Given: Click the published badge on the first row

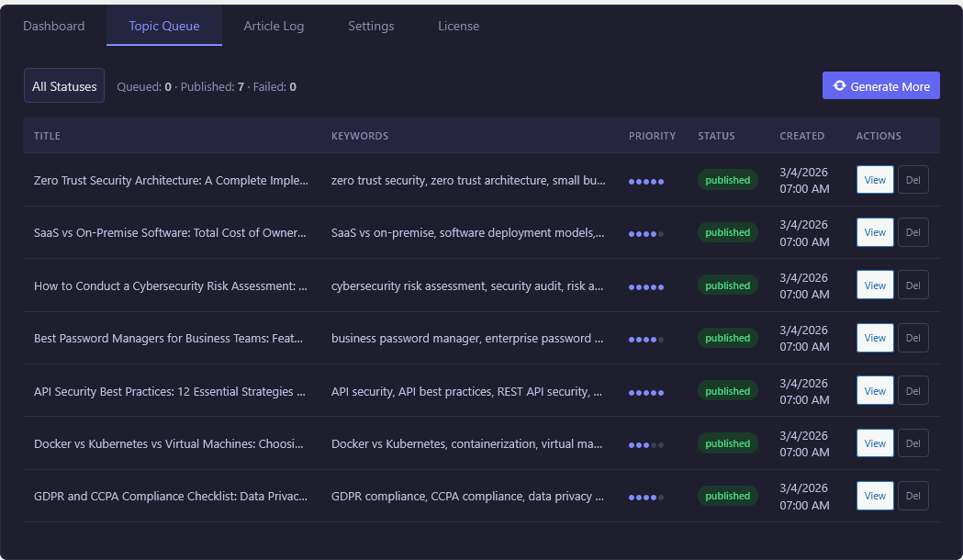Looking at the screenshot, I should click(727, 180).
